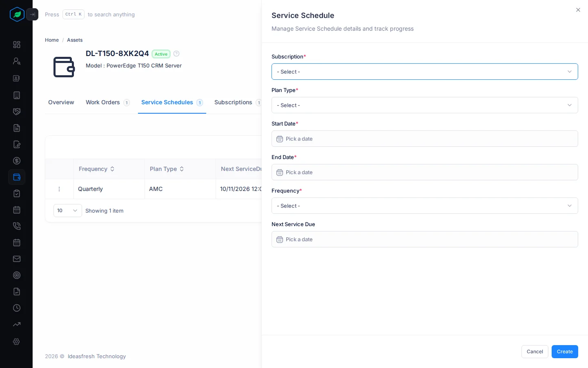Open the clipboard checkmark icon in sidebar
Image resolution: width=588 pixels, height=368 pixels.
point(17,193)
